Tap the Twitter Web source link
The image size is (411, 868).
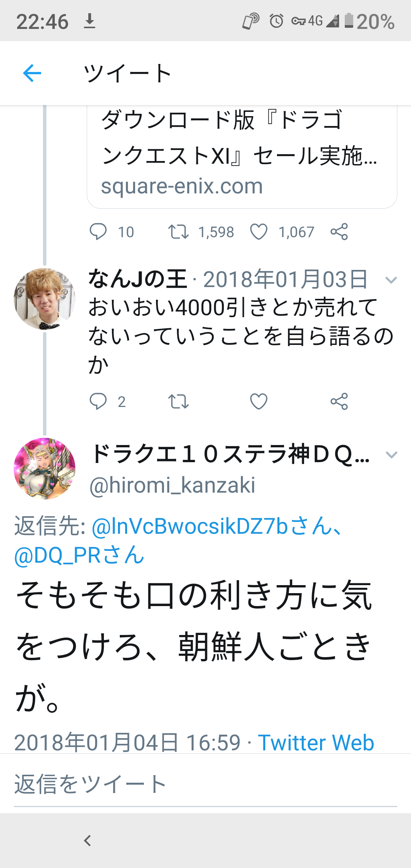click(x=316, y=742)
